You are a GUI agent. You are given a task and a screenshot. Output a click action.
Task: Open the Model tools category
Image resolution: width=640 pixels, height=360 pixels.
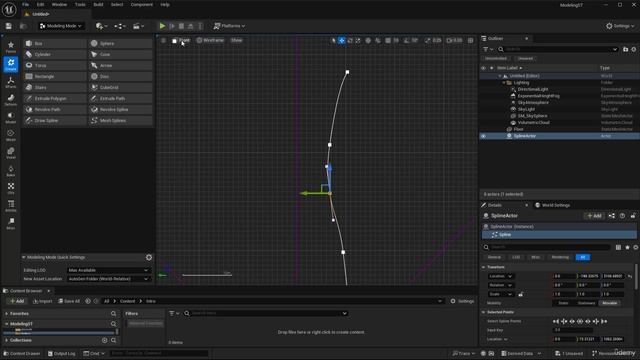pos(11,118)
